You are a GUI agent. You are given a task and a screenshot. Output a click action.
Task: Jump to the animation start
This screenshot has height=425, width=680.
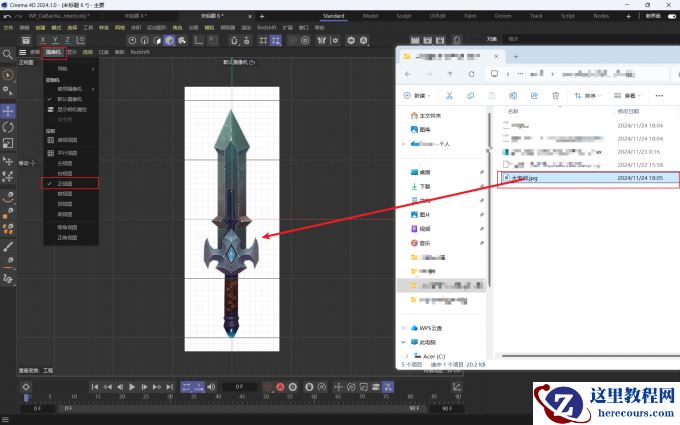95,387
